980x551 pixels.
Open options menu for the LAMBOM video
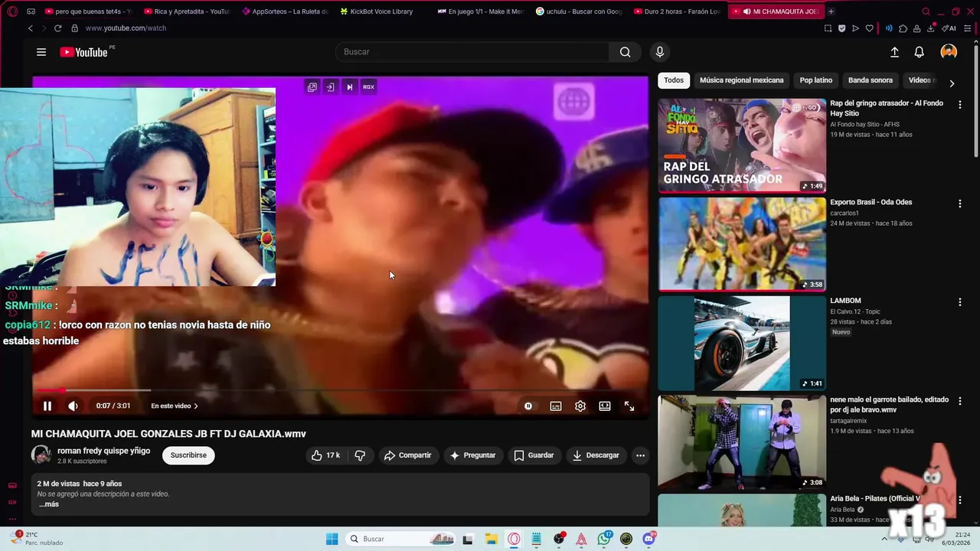tap(959, 302)
